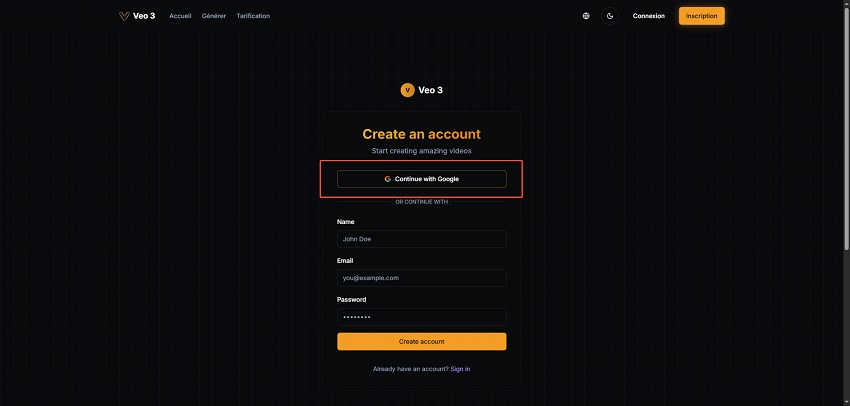
Task: Click the Name field label
Action: 346,222
